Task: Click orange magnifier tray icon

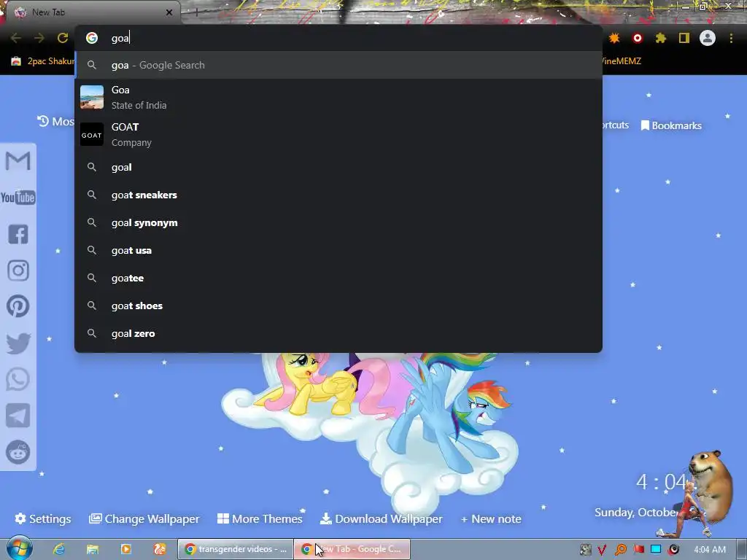Action: 620,550
